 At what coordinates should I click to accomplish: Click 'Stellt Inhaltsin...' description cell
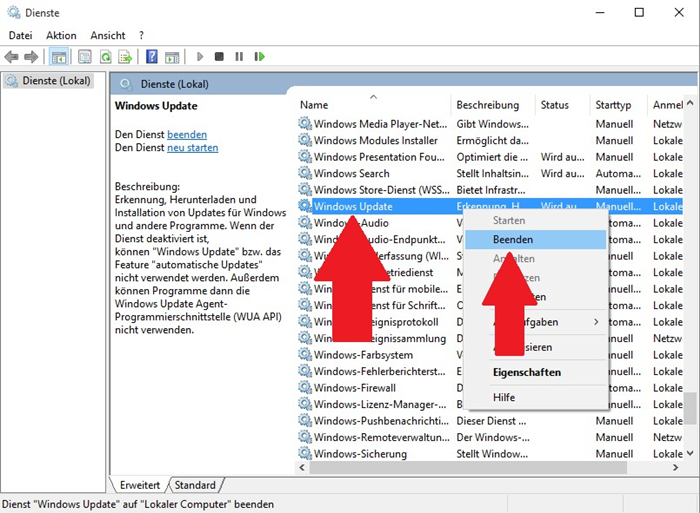pos(492,173)
